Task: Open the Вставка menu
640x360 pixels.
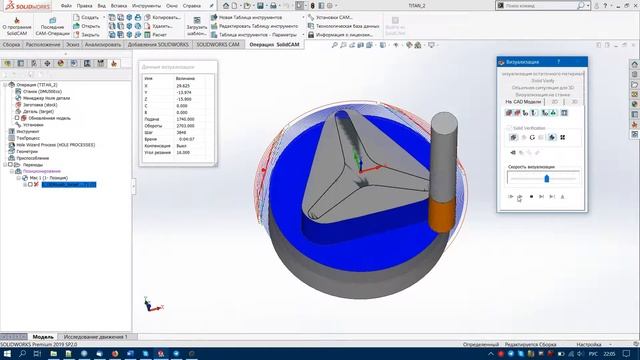Action: pos(119,6)
